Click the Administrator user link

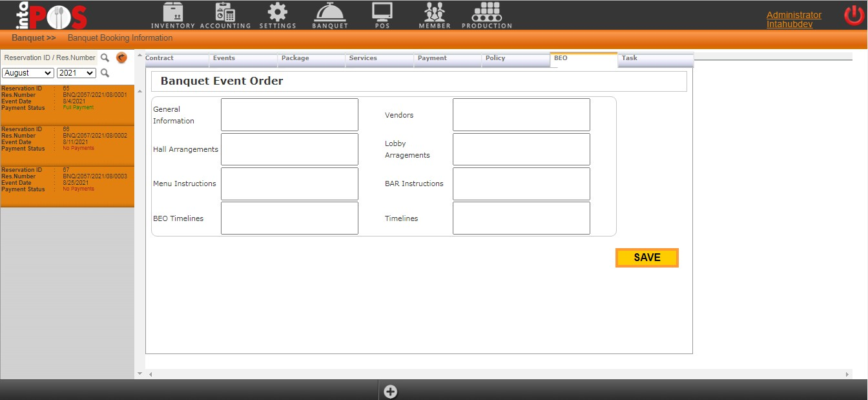794,15
